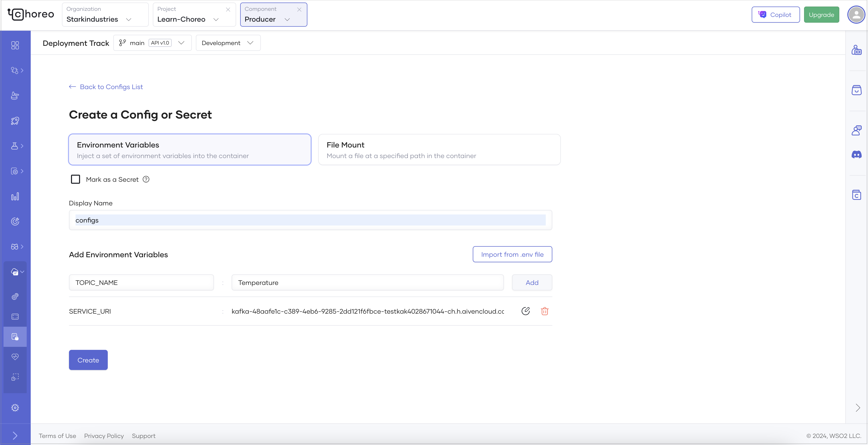Expand the Development environment dropdown
The width and height of the screenshot is (868, 445).
228,43
